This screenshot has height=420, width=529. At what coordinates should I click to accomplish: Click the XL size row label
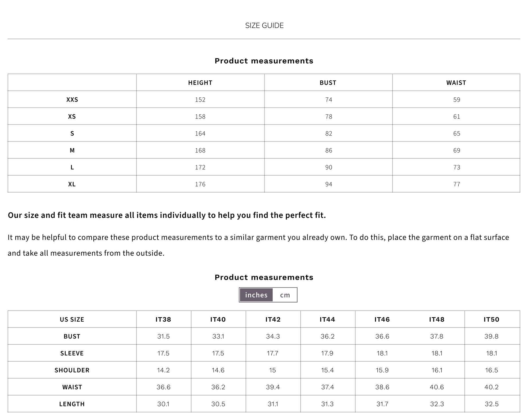click(72, 184)
